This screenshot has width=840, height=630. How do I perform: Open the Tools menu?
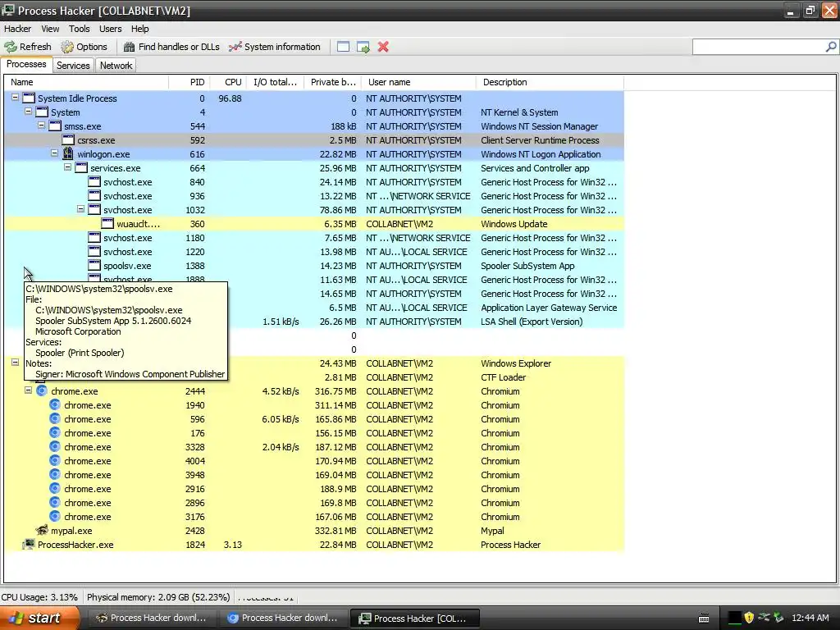pyautogui.click(x=80, y=29)
